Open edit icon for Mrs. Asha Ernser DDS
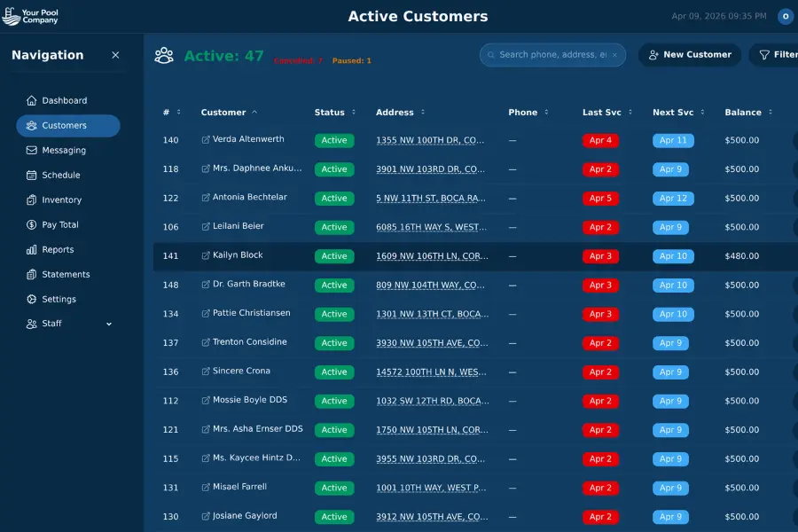 [206, 430]
